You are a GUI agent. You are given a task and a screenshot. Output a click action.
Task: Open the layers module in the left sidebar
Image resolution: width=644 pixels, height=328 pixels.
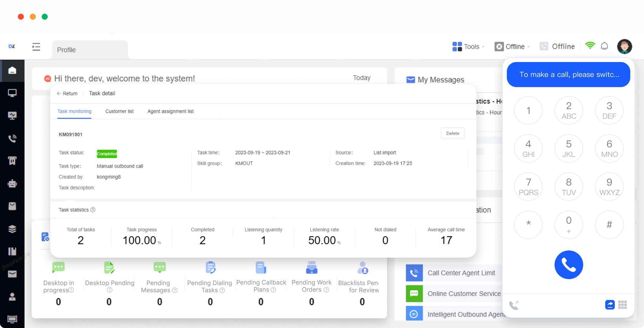pos(12,229)
